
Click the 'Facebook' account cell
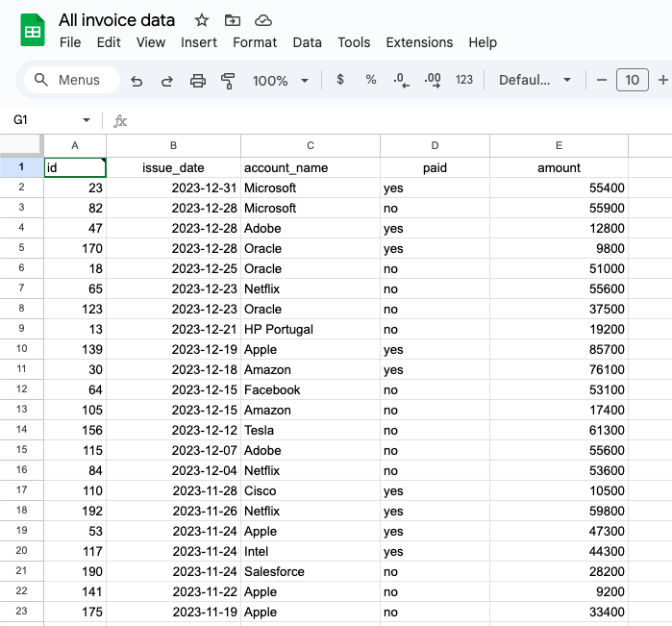[x=311, y=389]
